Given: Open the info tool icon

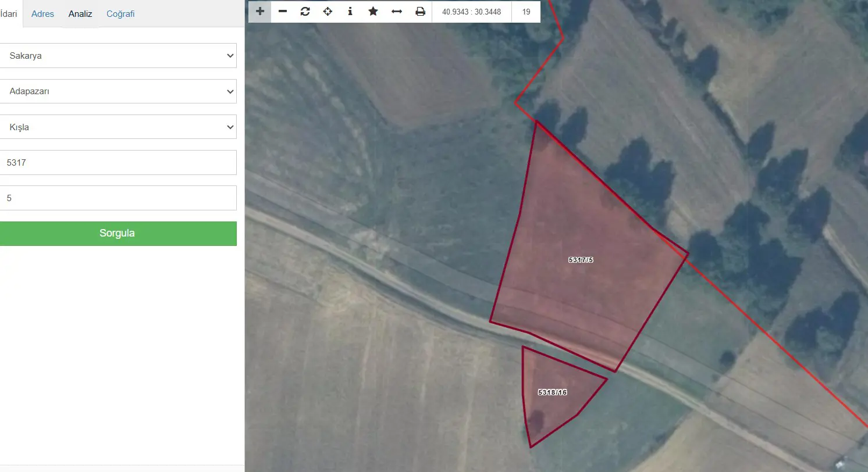Looking at the screenshot, I should point(350,11).
